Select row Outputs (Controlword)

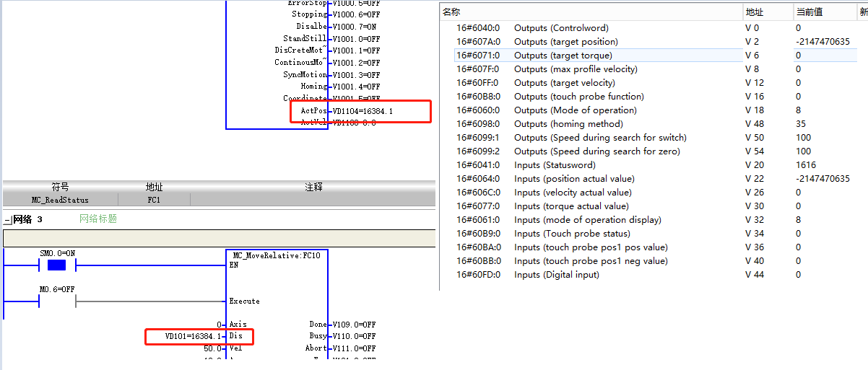654,28
